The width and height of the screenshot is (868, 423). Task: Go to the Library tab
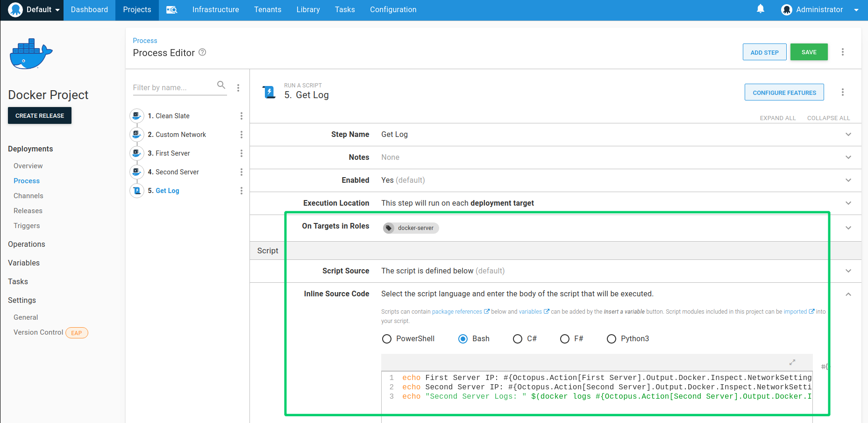point(308,10)
